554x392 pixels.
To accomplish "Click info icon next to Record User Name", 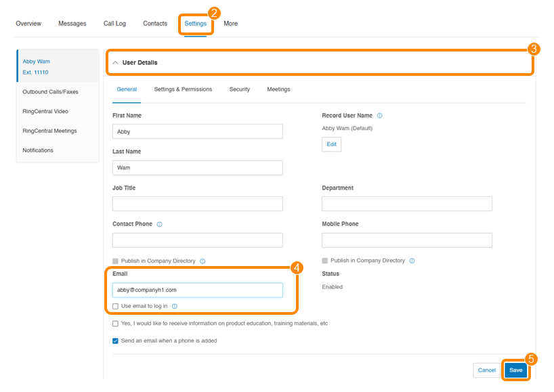I will pos(379,116).
